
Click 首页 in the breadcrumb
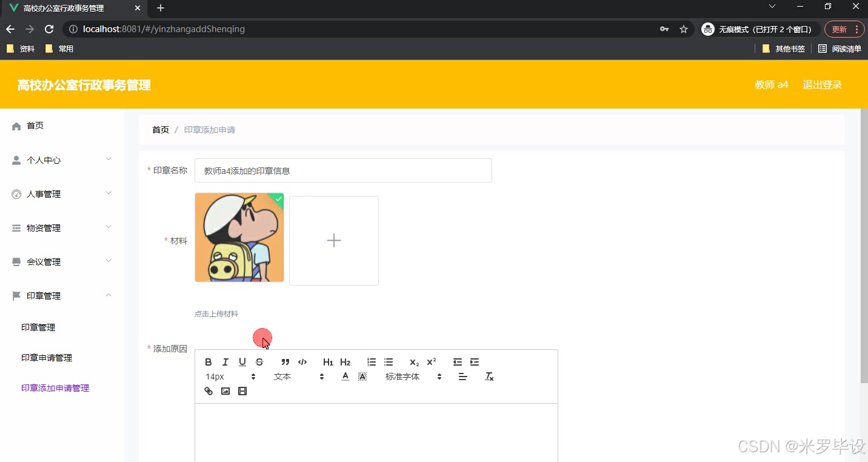tap(161, 130)
